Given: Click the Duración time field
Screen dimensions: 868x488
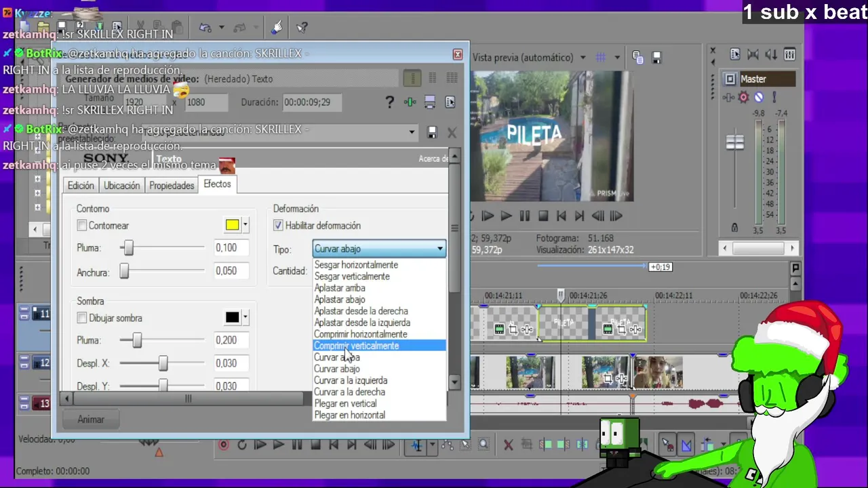Looking at the screenshot, I should point(311,102).
